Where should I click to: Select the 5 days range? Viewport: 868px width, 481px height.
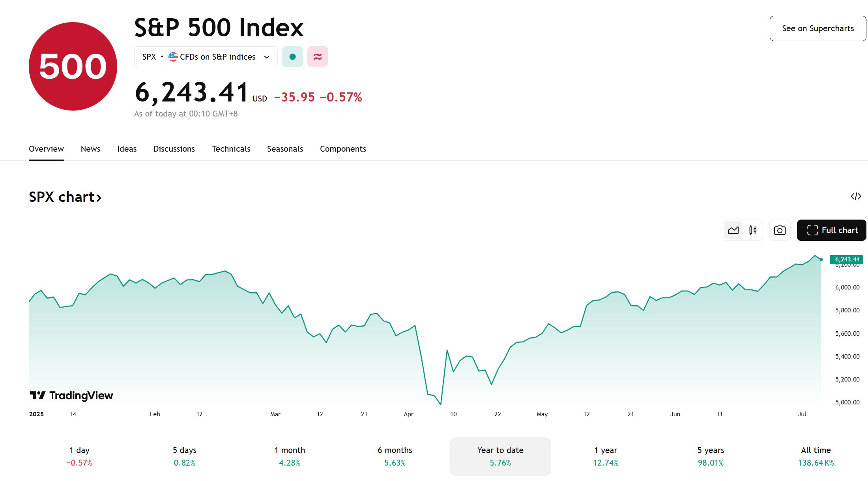coord(185,456)
